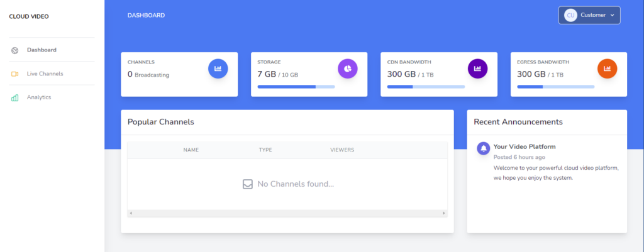The image size is (644, 252).
Task: Click the EGRESS BANDWIDTH card label
Action: click(543, 62)
